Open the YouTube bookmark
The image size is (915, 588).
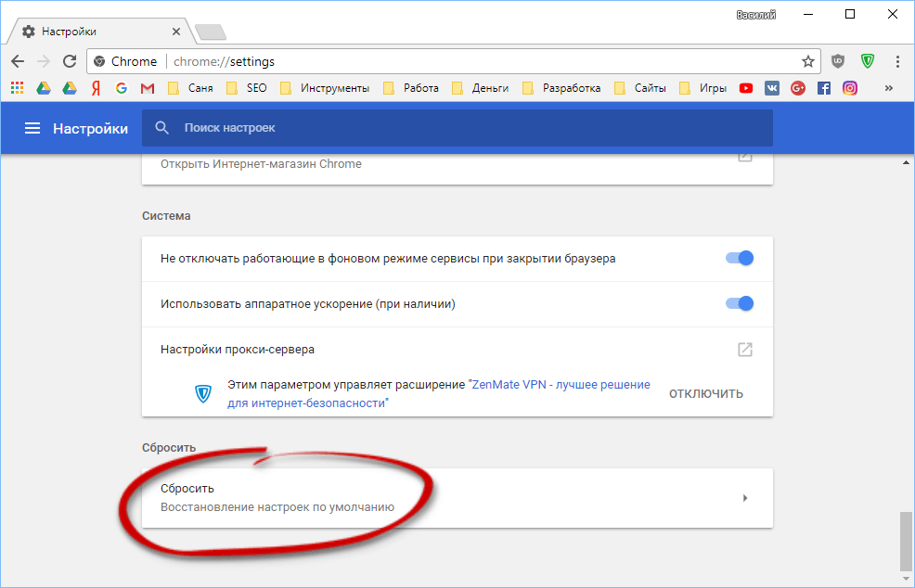pyautogui.click(x=746, y=88)
